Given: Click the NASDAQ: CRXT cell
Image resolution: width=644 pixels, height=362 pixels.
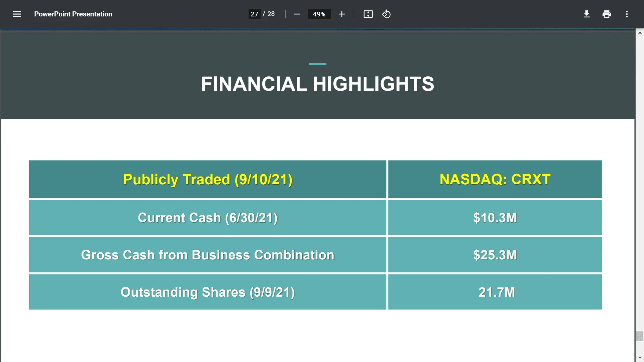Looking at the screenshot, I should point(495,179).
